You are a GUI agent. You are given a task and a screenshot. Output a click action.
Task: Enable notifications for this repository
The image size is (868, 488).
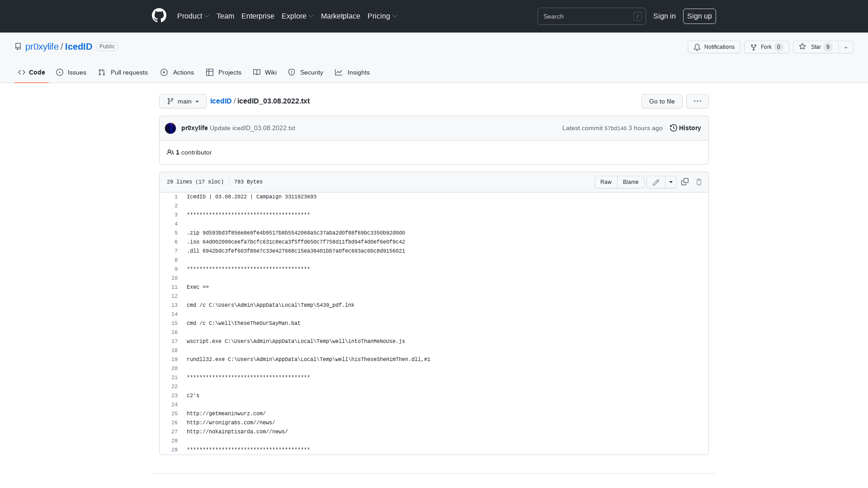click(x=714, y=47)
